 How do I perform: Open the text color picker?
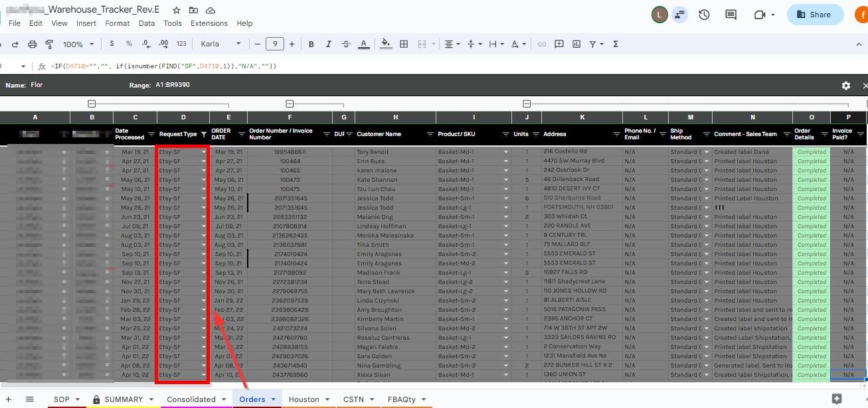364,44
